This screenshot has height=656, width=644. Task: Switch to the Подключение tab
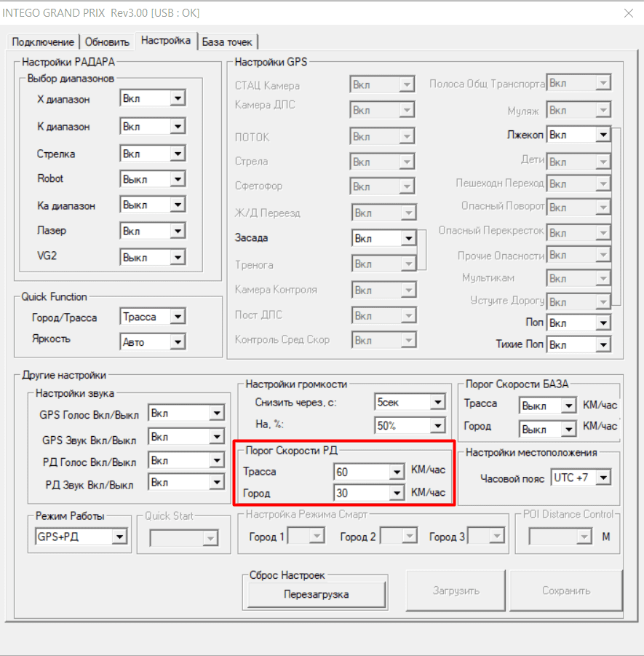pyautogui.click(x=43, y=42)
